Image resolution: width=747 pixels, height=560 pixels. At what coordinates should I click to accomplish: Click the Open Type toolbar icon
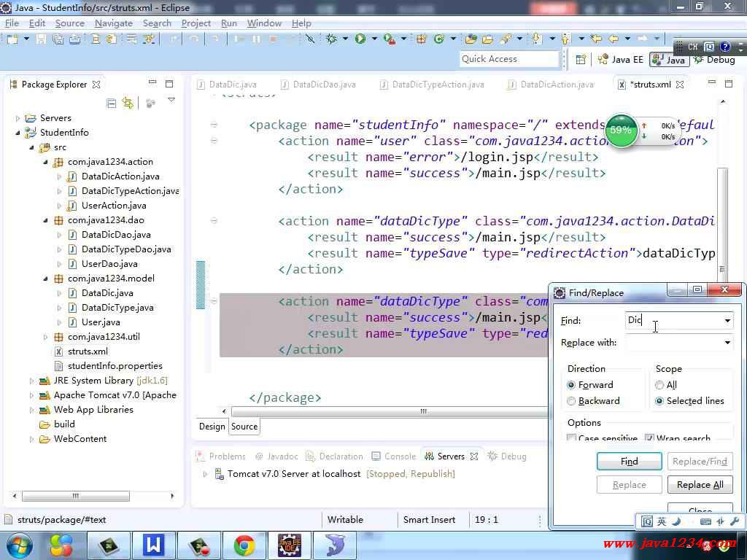471,39
